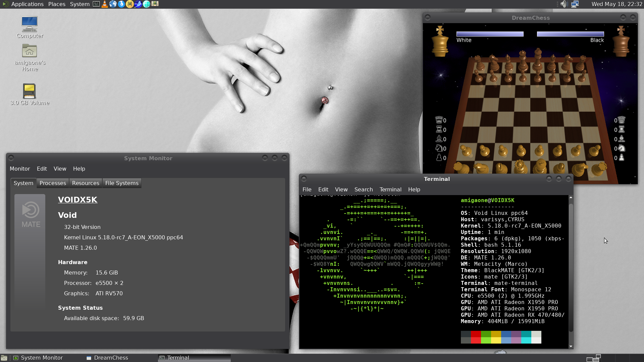Open Monitor menu in System Monitor
This screenshot has height=362, width=644.
pyautogui.click(x=20, y=169)
